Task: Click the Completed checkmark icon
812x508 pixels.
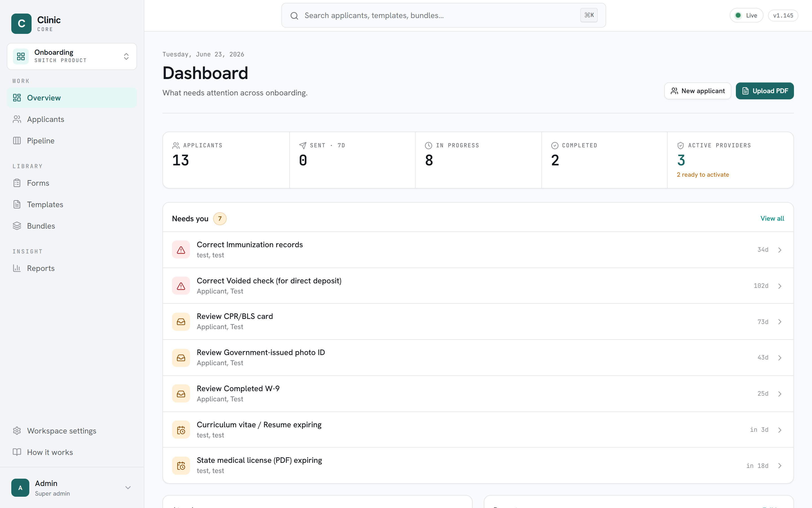Action: pyautogui.click(x=555, y=145)
